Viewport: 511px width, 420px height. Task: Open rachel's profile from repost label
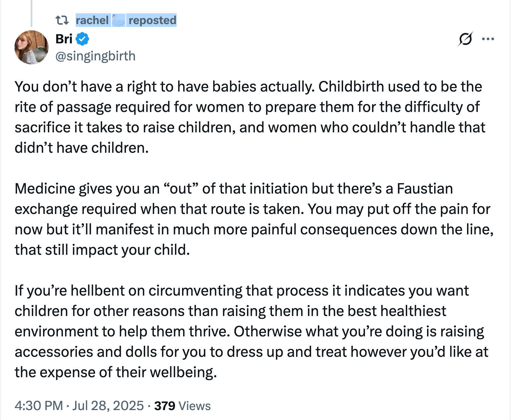pos(92,20)
